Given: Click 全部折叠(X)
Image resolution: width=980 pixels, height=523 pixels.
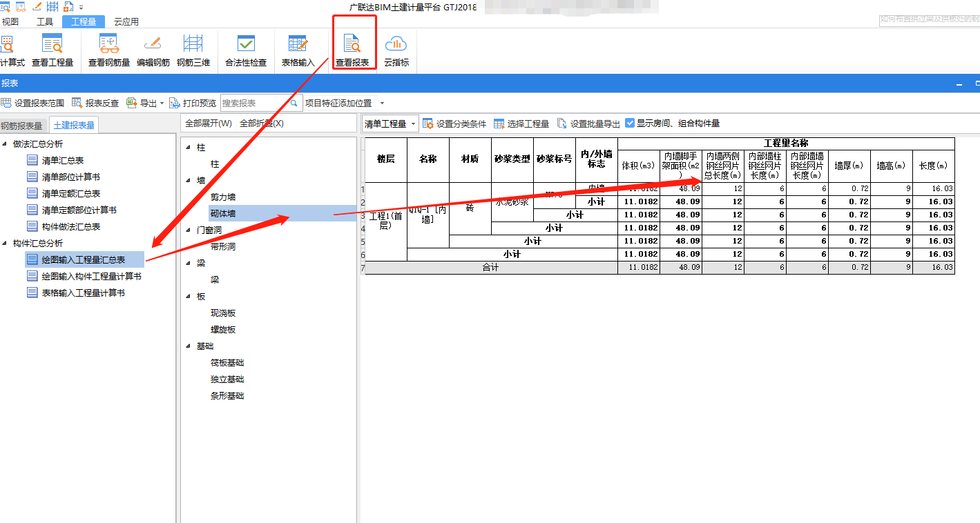Looking at the screenshot, I should click(x=262, y=124).
